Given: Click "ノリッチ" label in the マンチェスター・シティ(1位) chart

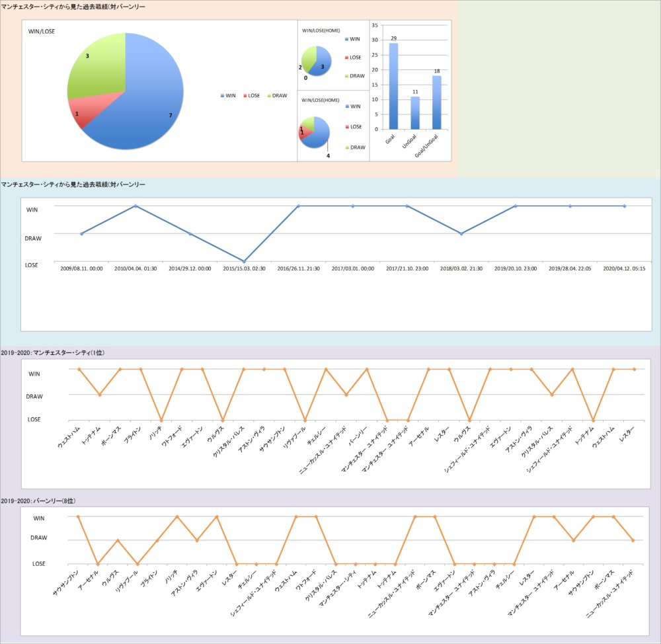Looking at the screenshot, I should tap(155, 432).
